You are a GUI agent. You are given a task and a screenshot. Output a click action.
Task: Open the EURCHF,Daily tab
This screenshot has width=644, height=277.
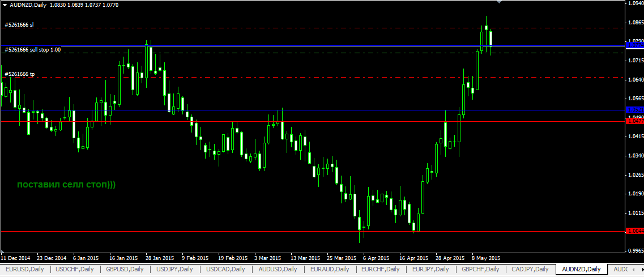click(380, 269)
